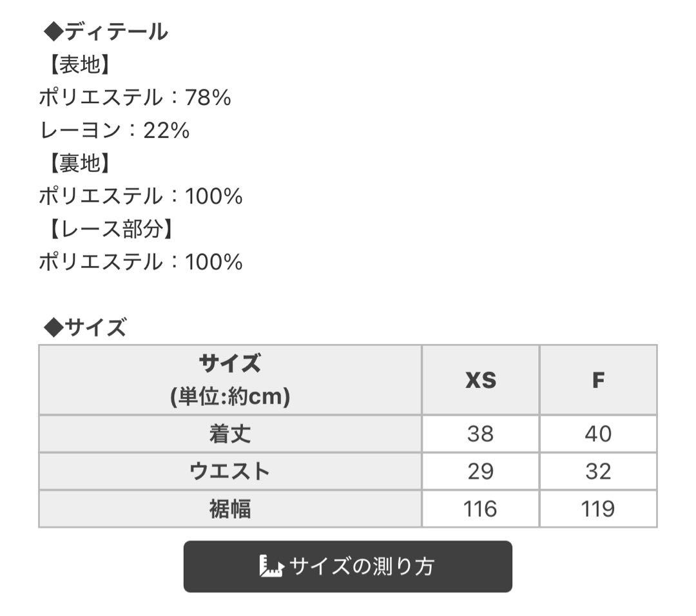Click the value 38 in the 着丈 row
This screenshot has height=616, width=696.
(x=480, y=434)
